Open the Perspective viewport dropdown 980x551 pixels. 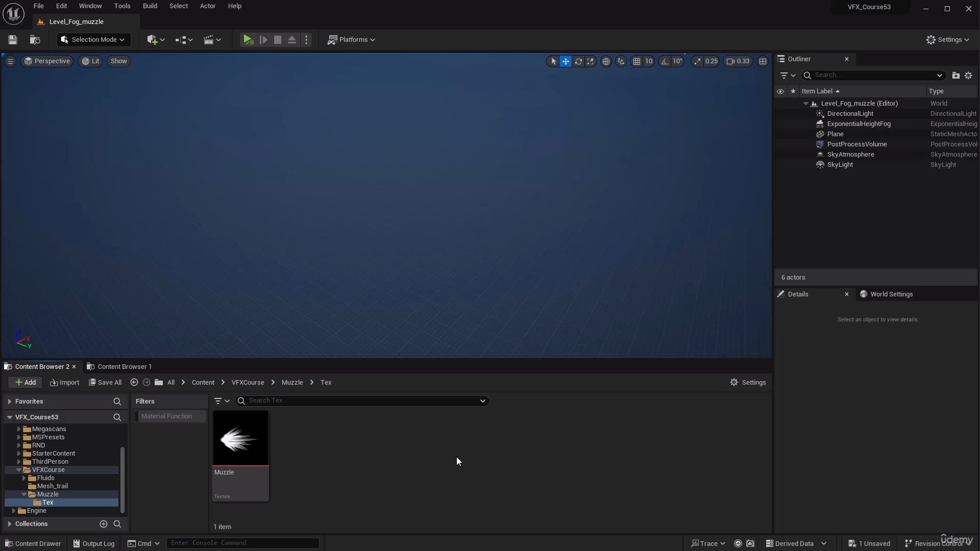46,61
